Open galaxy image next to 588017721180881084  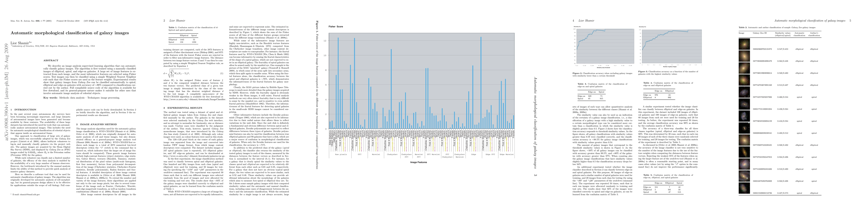pyautogui.click(x=744, y=104)
